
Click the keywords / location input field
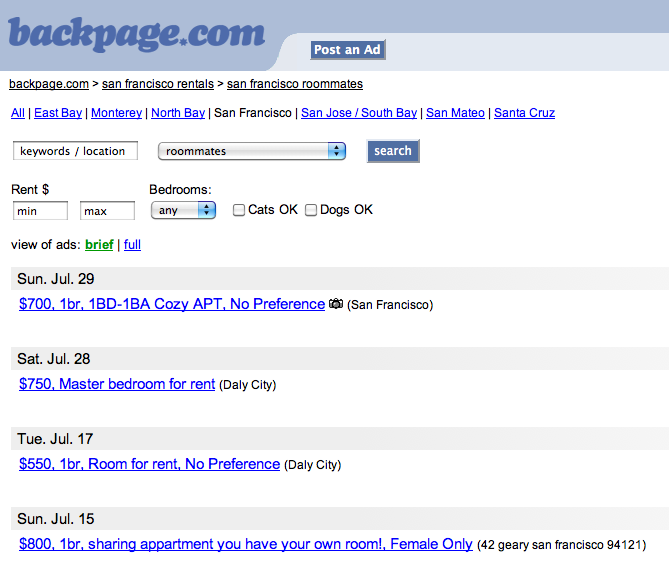(x=75, y=151)
